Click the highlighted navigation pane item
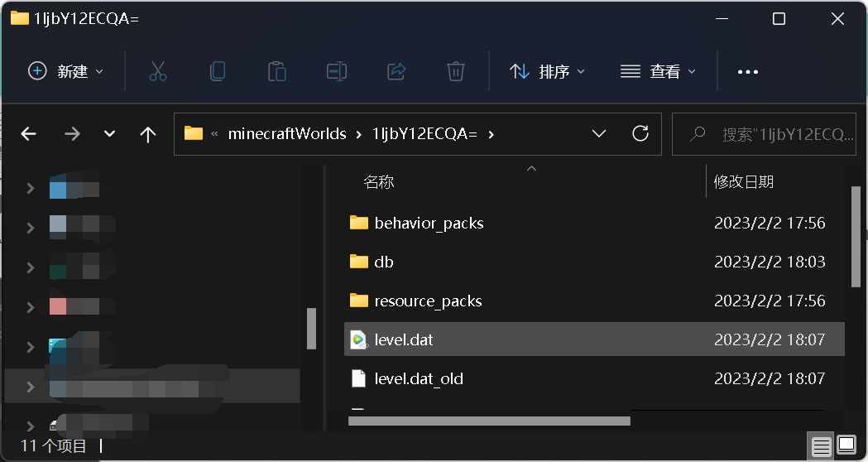The width and height of the screenshot is (868, 462). click(x=152, y=386)
